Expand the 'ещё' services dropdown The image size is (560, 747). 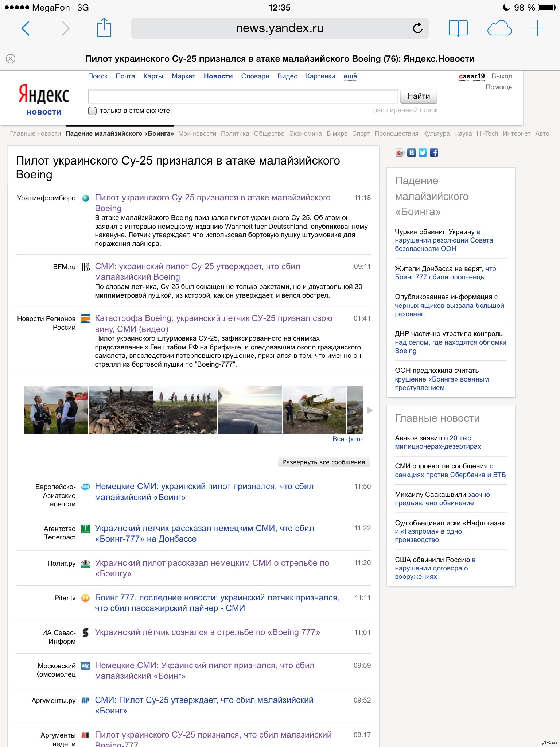tap(350, 76)
